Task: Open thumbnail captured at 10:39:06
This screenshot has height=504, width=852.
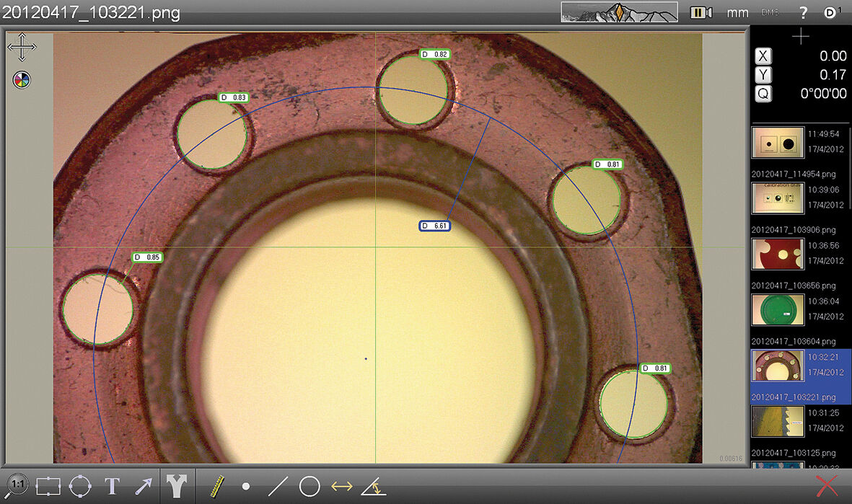Action: [778, 198]
